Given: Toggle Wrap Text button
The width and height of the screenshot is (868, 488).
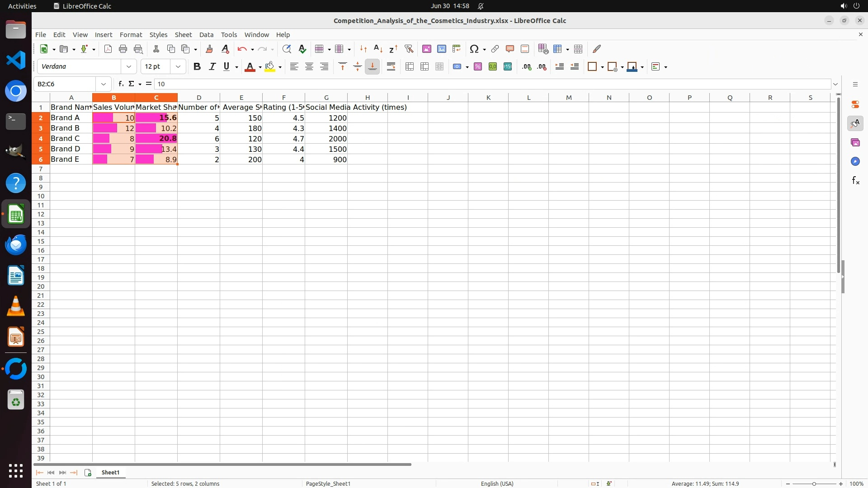Looking at the screenshot, I should pyautogui.click(x=391, y=67).
